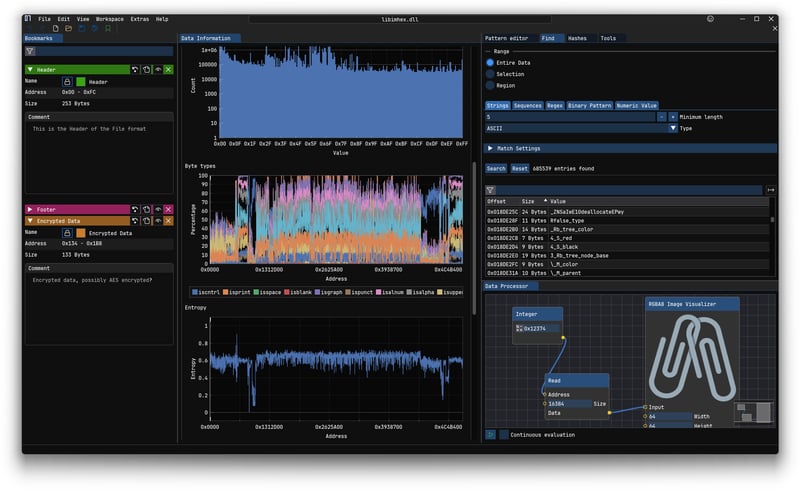Expand the Match Settings section
Viewport: 800px width, 490px height.
point(490,148)
